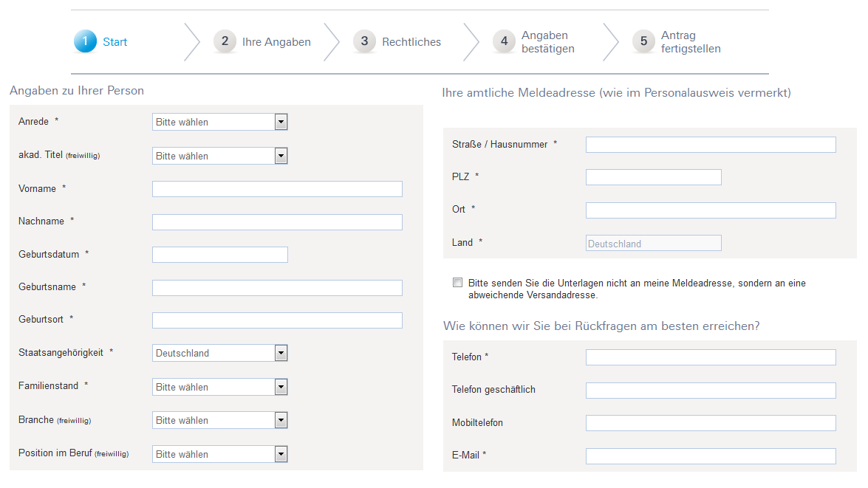The width and height of the screenshot is (868, 488).
Task: Select the Geburtsort text field
Action: point(277,320)
